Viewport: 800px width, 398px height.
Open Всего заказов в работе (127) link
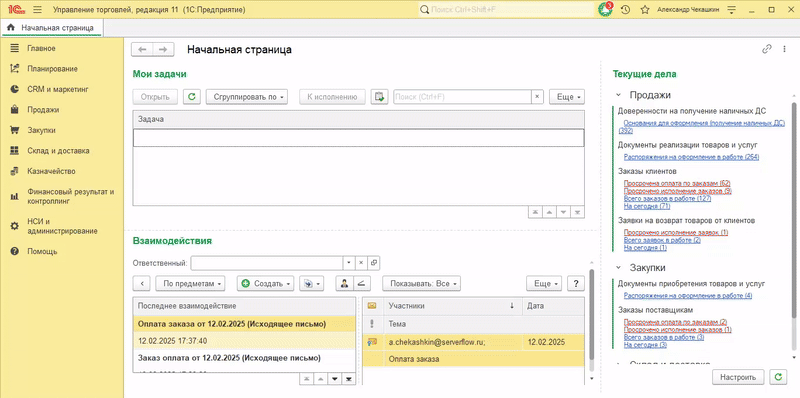tap(667, 198)
